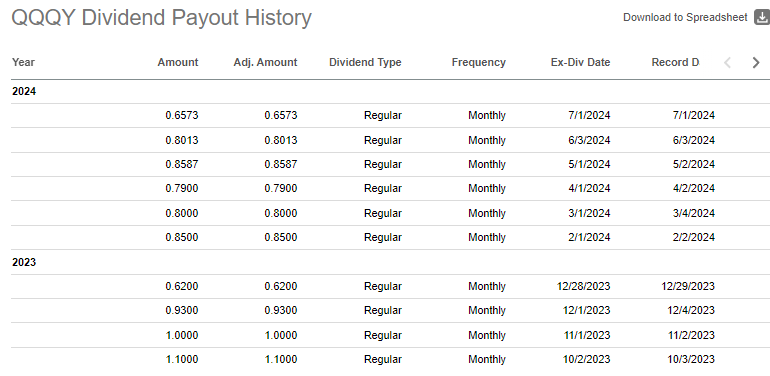Click the Record Date column header
770x376 pixels.
tap(675, 62)
